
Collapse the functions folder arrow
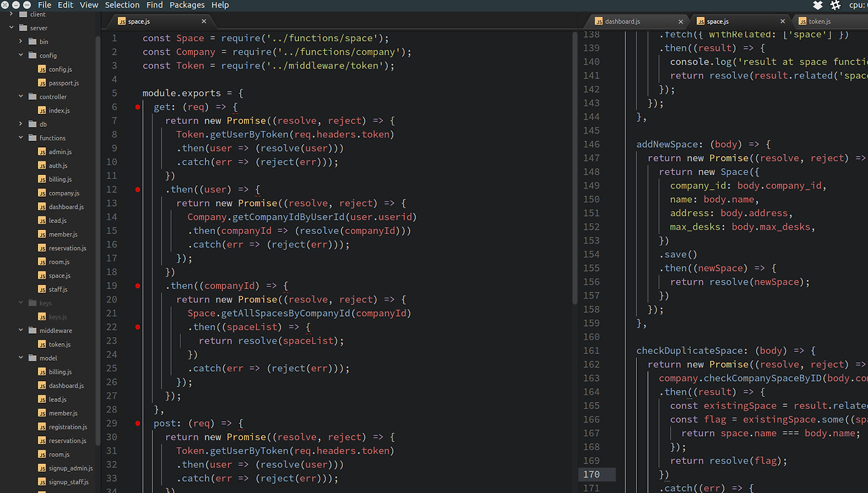21,138
